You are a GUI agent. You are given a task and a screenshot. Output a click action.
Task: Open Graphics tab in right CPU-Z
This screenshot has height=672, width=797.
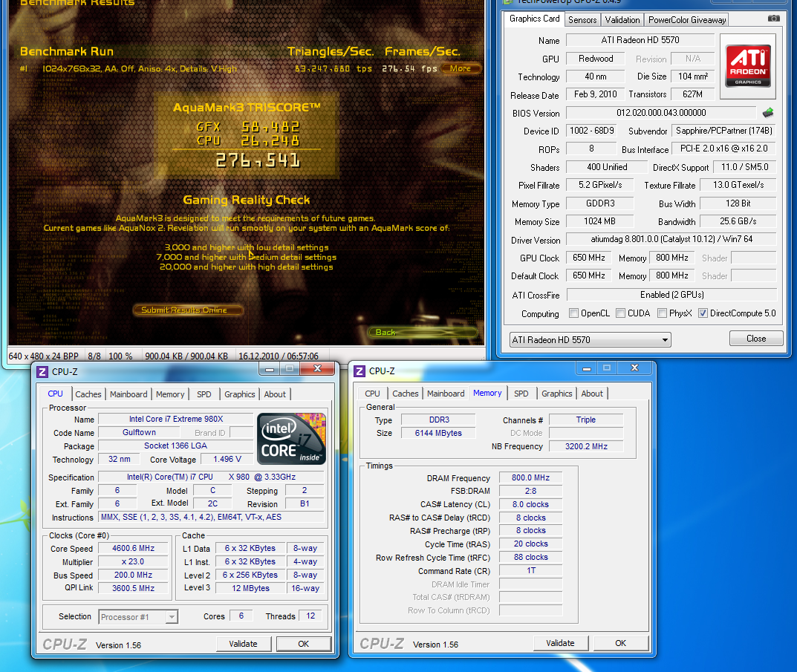pyautogui.click(x=556, y=394)
